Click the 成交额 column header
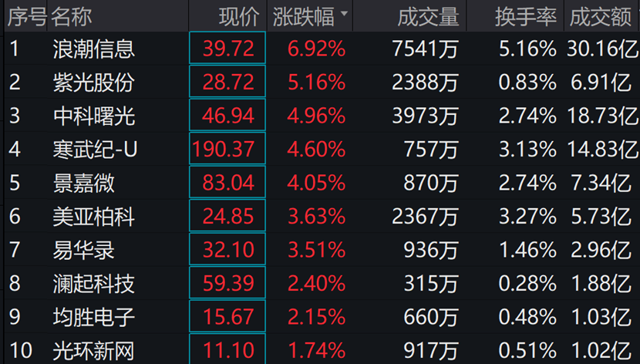The width and height of the screenshot is (640, 364). (601, 17)
